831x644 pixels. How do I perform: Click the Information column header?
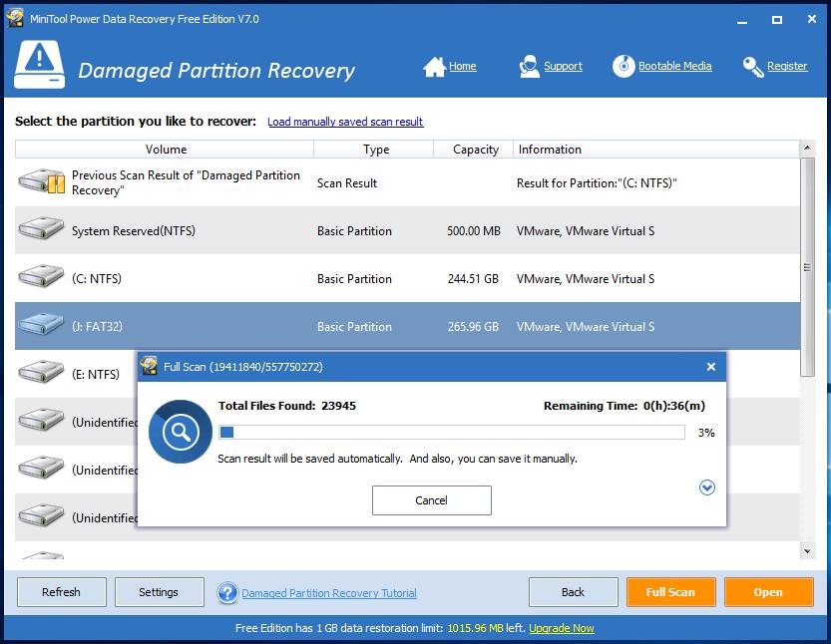click(x=656, y=150)
